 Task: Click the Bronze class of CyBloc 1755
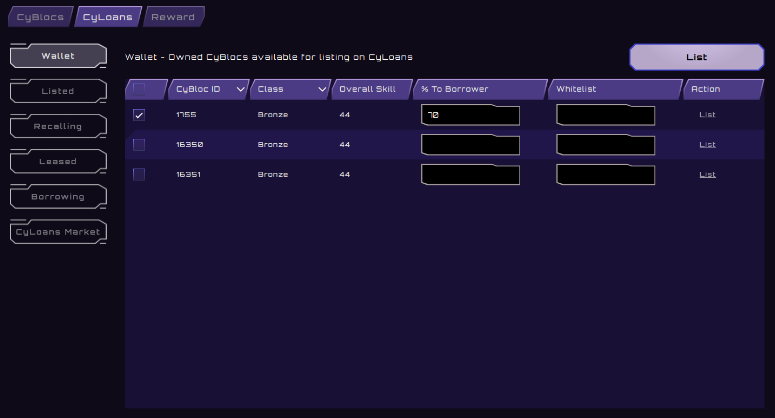click(x=273, y=115)
